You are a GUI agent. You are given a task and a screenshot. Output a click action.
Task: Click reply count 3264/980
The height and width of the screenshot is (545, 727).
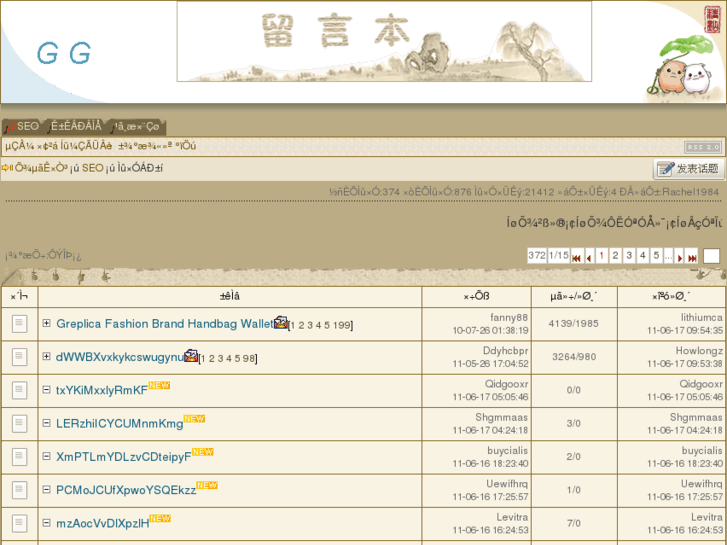[x=574, y=357]
